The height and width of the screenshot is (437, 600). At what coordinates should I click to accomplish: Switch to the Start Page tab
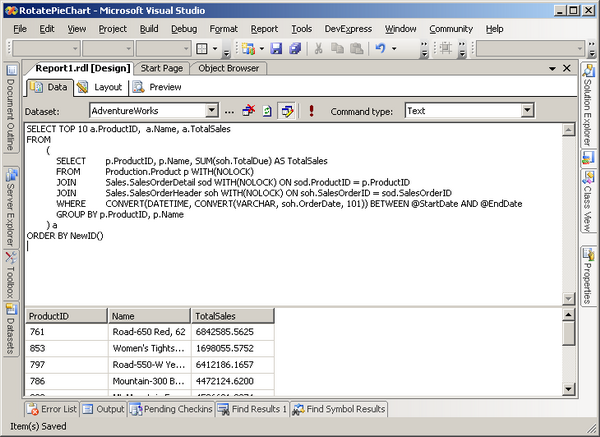161,68
